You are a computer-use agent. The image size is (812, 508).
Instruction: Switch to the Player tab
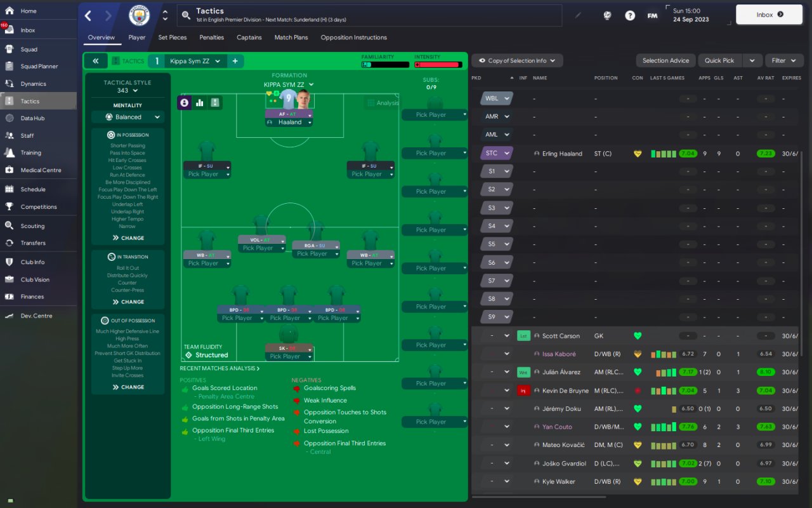point(137,37)
